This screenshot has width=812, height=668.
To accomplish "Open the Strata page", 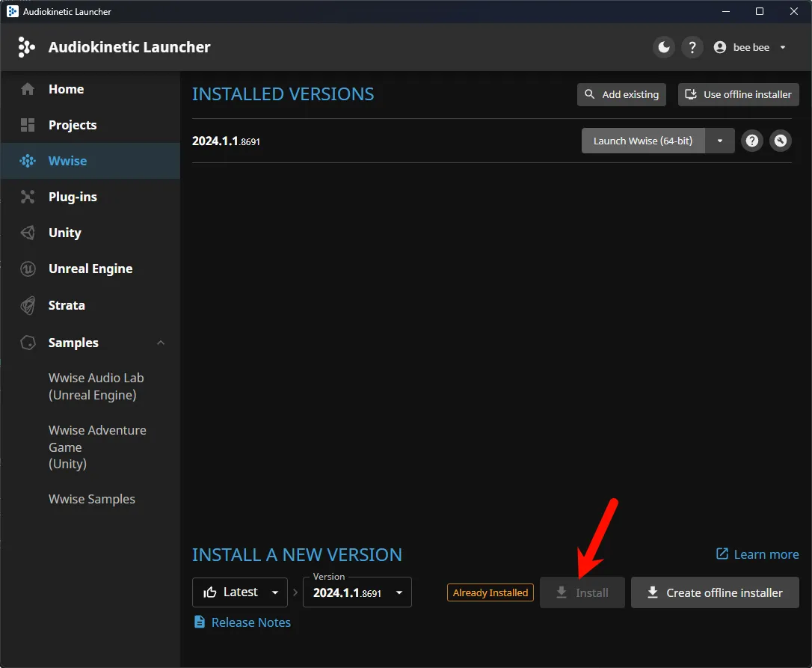I will tap(67, 305).
